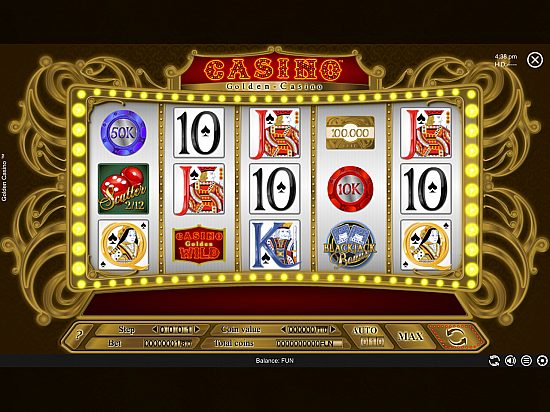550x412 pixels.
Task: Click the Bet amount field
Action: coord(168,344)
